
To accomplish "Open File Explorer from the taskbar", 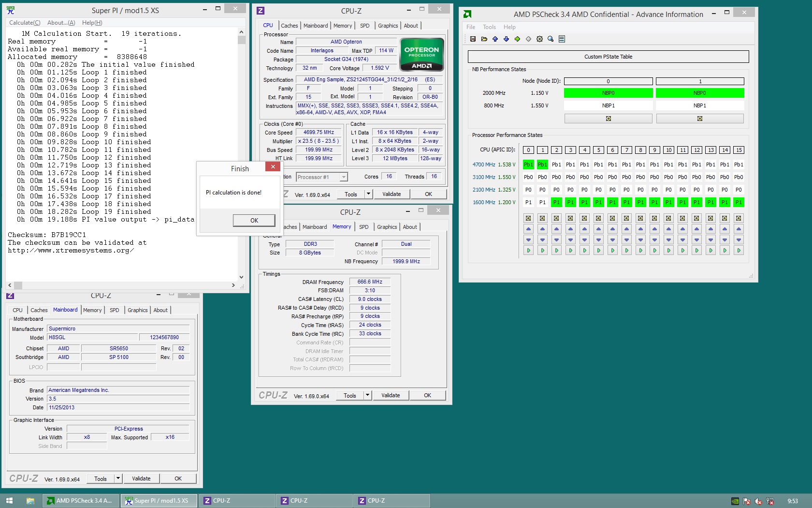I will [30, 501].
